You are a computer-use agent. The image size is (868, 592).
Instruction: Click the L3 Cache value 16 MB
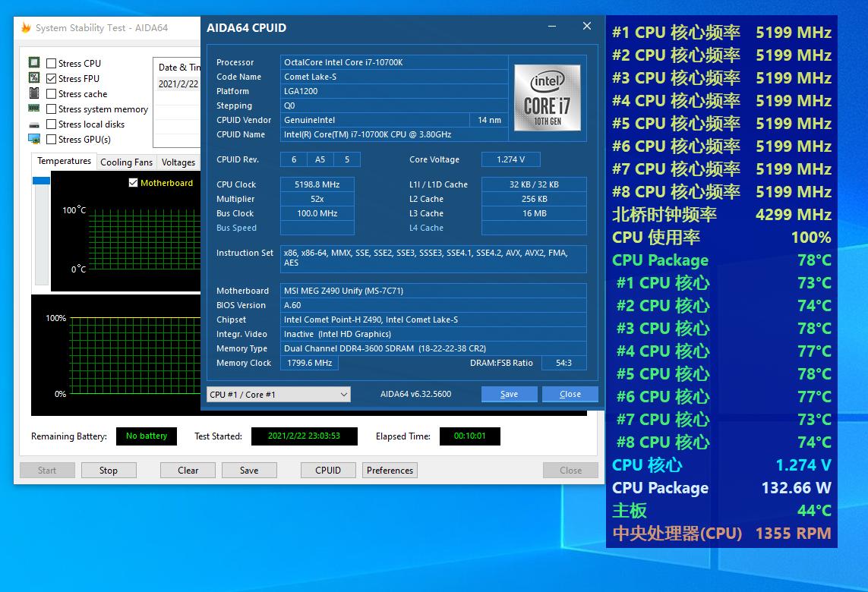[x=534, y=213]
